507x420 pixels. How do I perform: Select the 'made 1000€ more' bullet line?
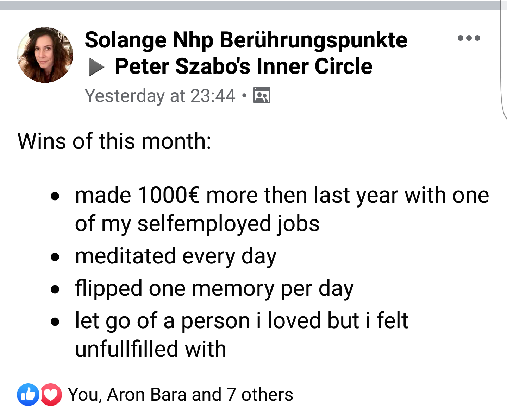click(x=282, y=195)
